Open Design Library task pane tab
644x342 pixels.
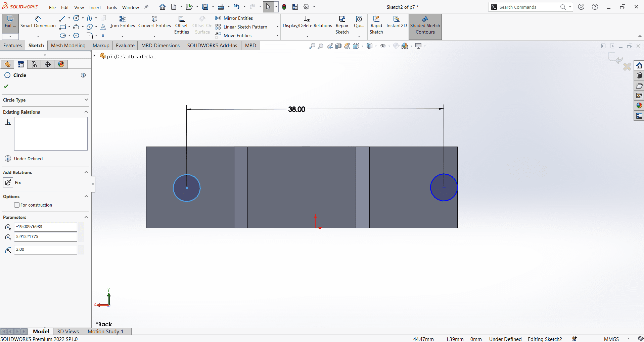pyautogui.click(x=639, y=75)
